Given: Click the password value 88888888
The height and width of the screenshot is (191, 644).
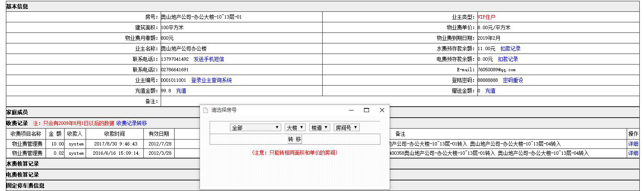Looking at the screenshot, I should click(x=488, y=80).
